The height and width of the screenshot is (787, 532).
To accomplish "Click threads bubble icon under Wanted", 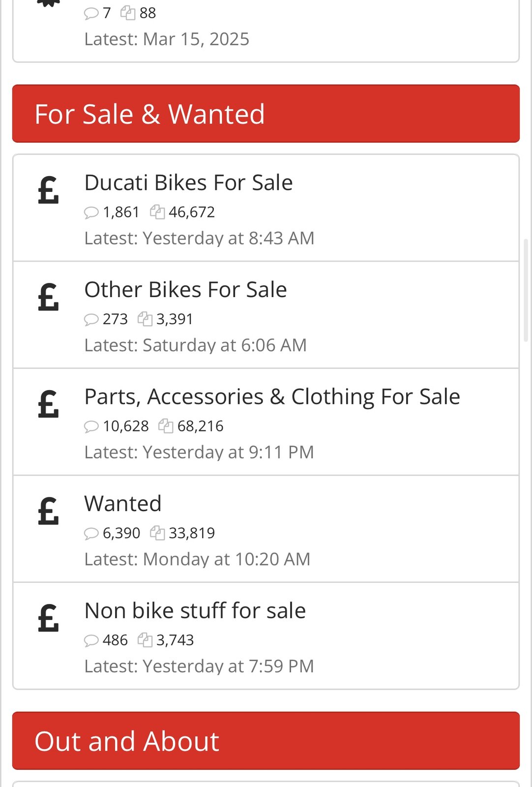I will (x=91, y=533).
